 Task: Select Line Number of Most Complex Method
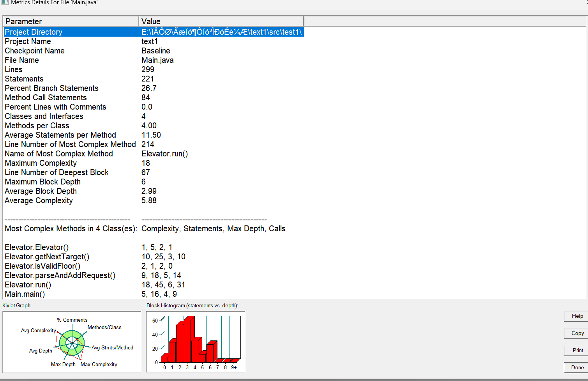[154, 144]
